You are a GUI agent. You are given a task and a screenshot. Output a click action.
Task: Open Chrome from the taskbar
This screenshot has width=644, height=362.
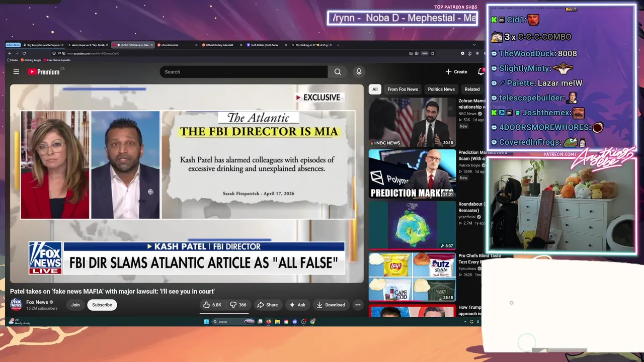312,322
